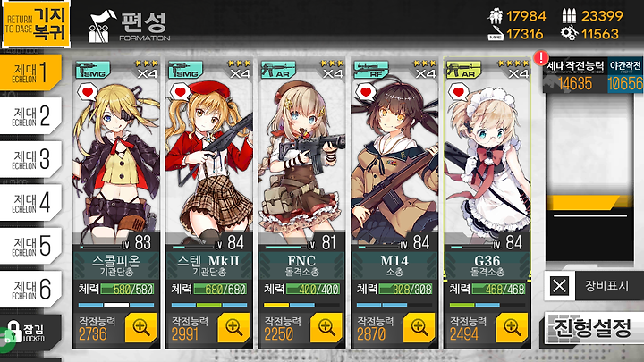Click the gear parts resource icon
This screenshot has height=362, width=644.
pos(569,34)
